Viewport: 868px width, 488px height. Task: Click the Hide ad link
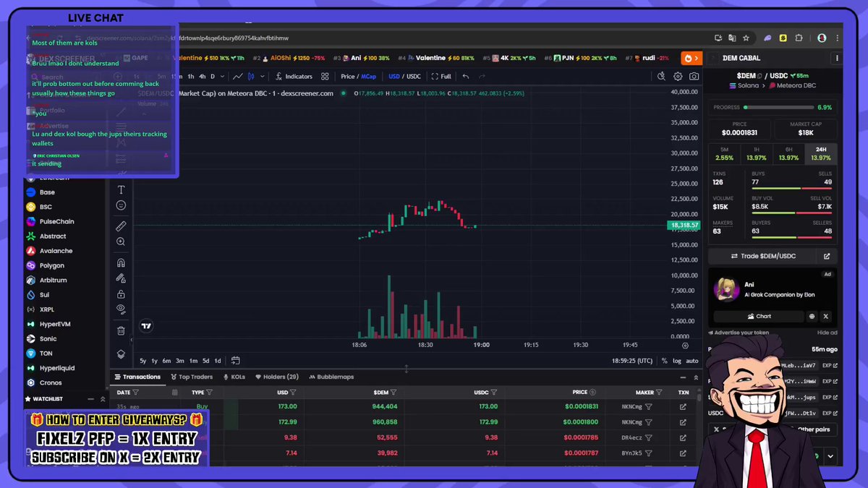point(827,333)
